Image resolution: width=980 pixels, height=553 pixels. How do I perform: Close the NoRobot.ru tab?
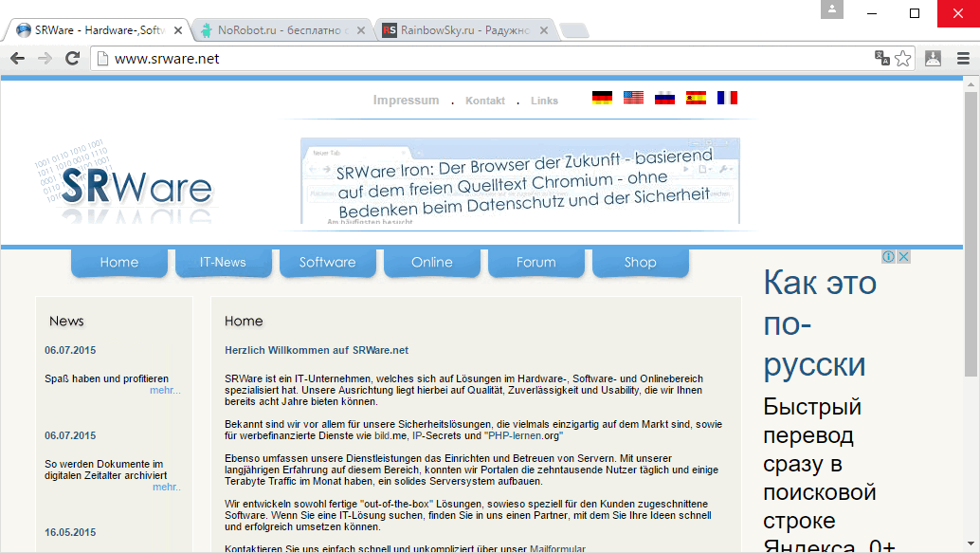coord(361,30)
